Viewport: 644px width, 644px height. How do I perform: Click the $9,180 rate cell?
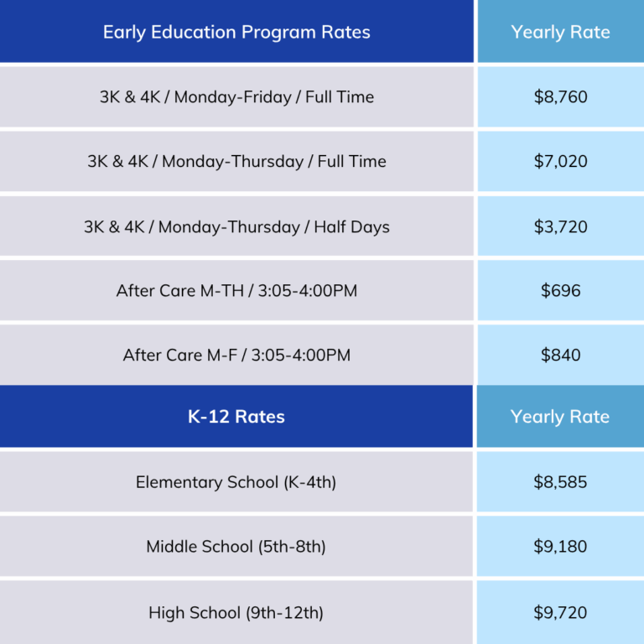tap(560, 547)
